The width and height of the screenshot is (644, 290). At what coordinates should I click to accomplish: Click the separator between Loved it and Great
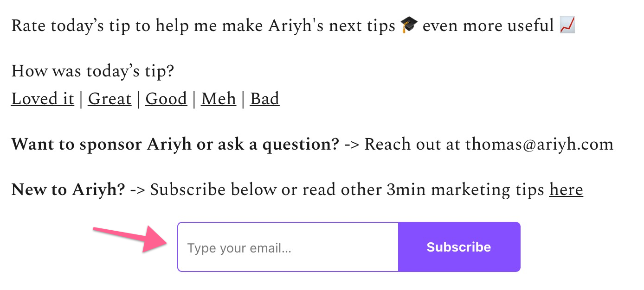point(81,99)
